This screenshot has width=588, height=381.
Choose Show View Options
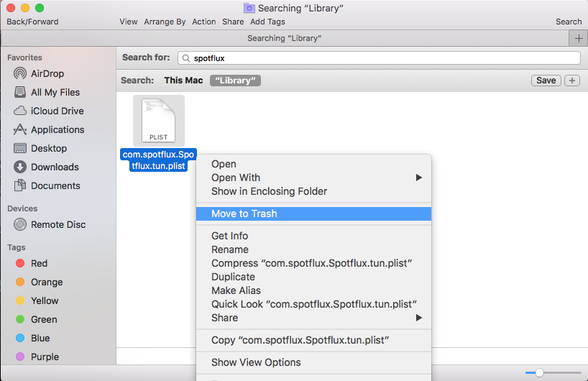313,362
